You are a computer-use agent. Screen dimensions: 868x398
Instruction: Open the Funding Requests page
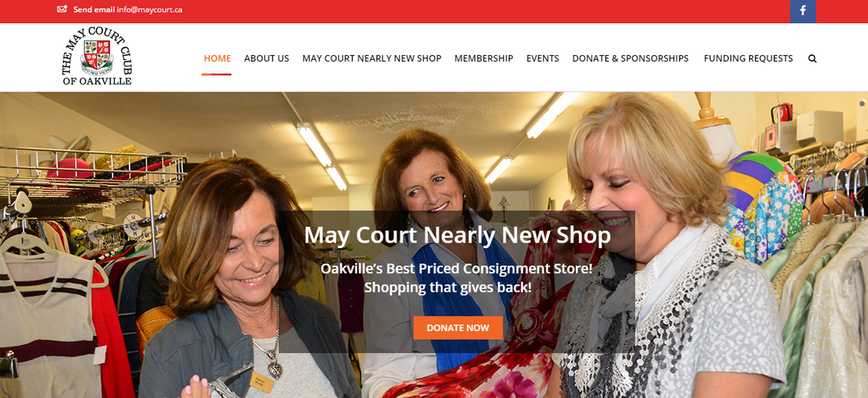(x=749, y=58)
